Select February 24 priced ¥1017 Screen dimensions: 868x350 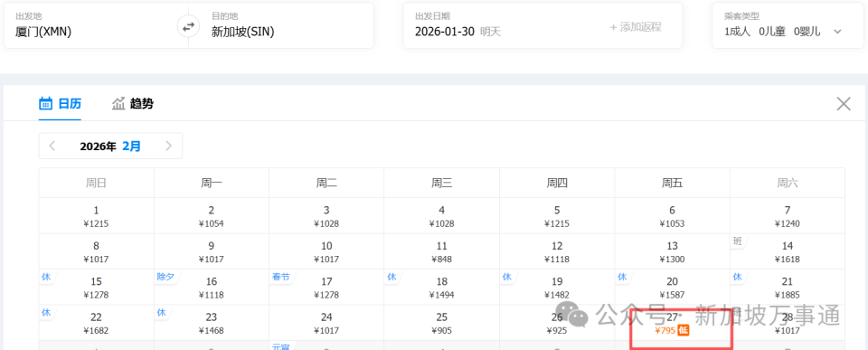pyautogui.click(x=326, y=323)
